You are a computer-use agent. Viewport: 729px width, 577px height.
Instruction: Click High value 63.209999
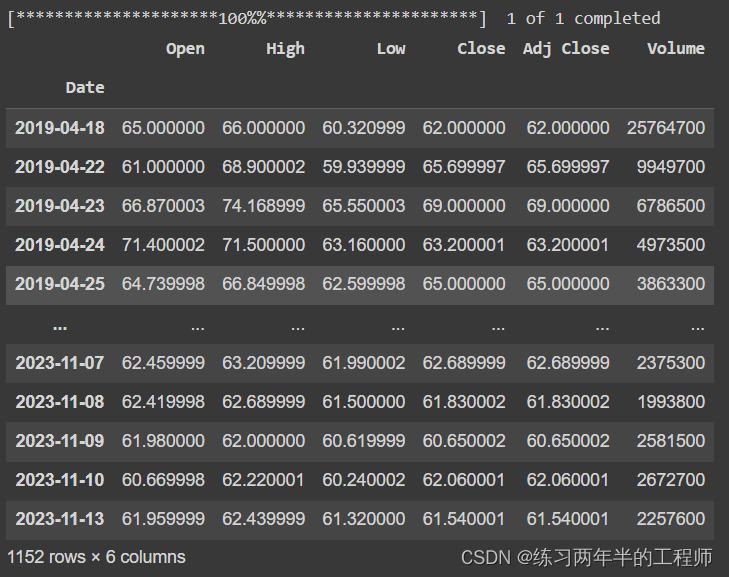click(264, 363)
